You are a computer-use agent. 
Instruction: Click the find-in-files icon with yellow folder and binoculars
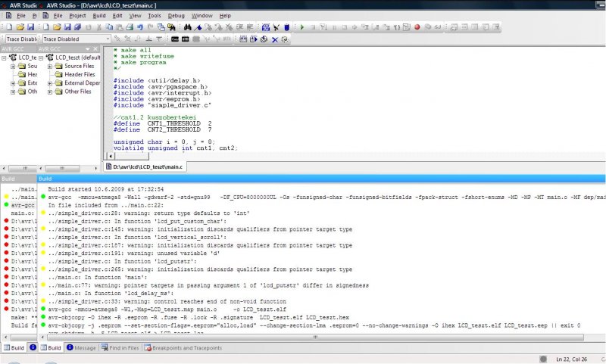171,27
